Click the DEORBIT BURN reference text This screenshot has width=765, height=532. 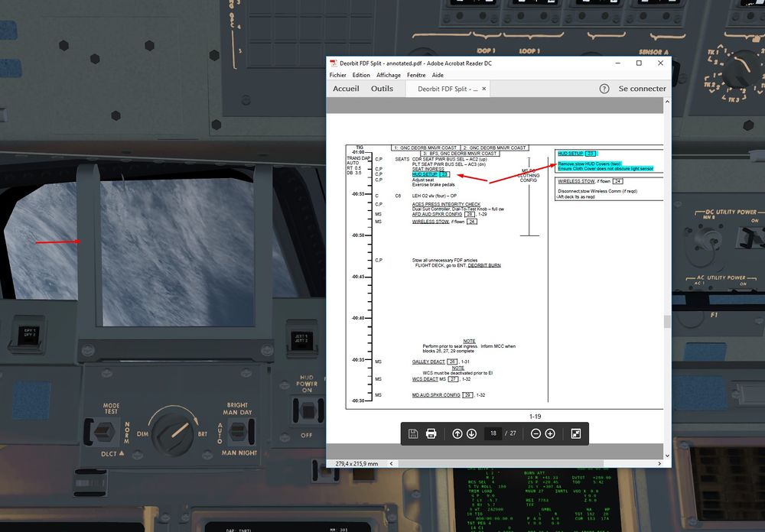[x=484, y=265]
